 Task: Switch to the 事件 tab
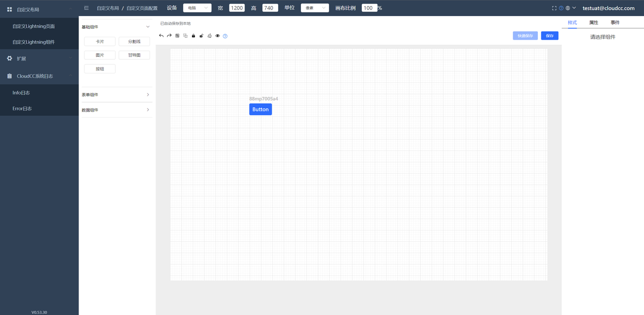coord(615,23)
